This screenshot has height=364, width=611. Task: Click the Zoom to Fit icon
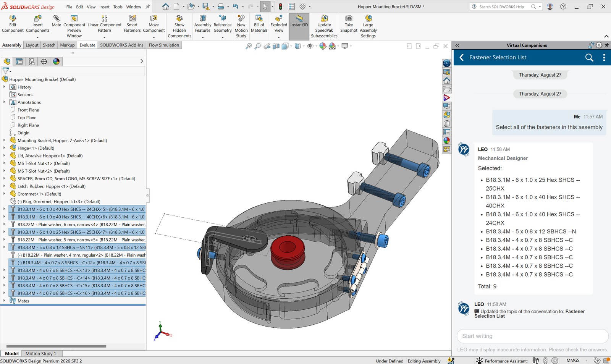coord(249,46)
